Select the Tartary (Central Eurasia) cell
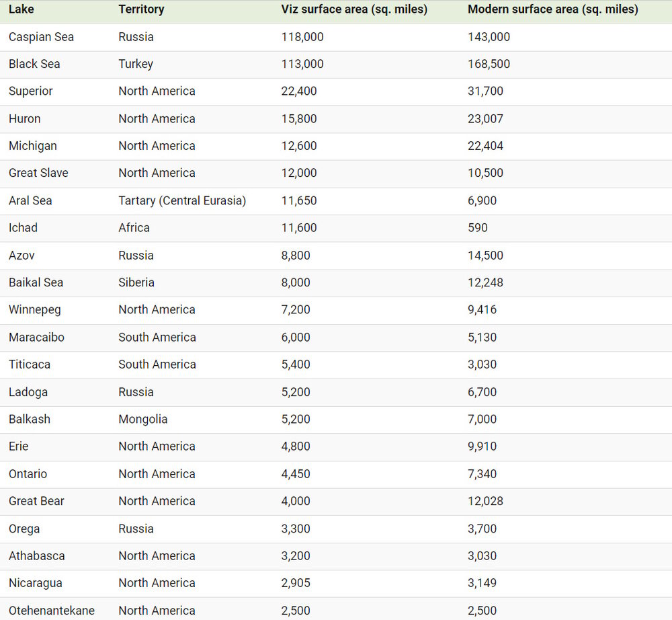Image resolution: width=672 pixels, height=620 pixels. (x=182, y=200)
